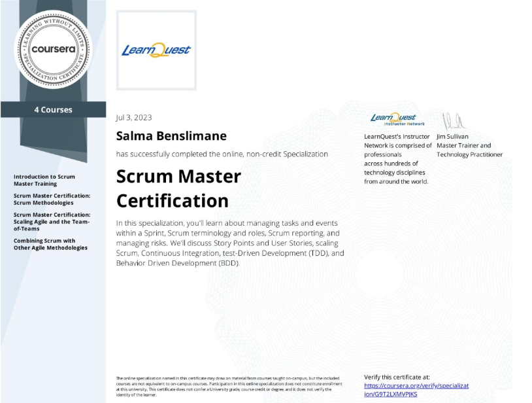Select the "4 Courses" ribbon banner
Image resolution: width=532 pixels, height=403 pixels.
click(x=53, y=109)
